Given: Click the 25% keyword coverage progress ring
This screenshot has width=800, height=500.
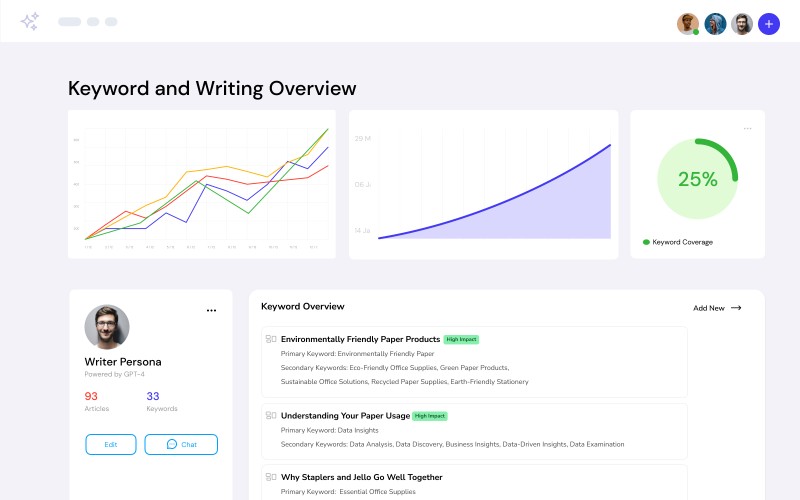Looking at the screenshot, I should 698,179.
